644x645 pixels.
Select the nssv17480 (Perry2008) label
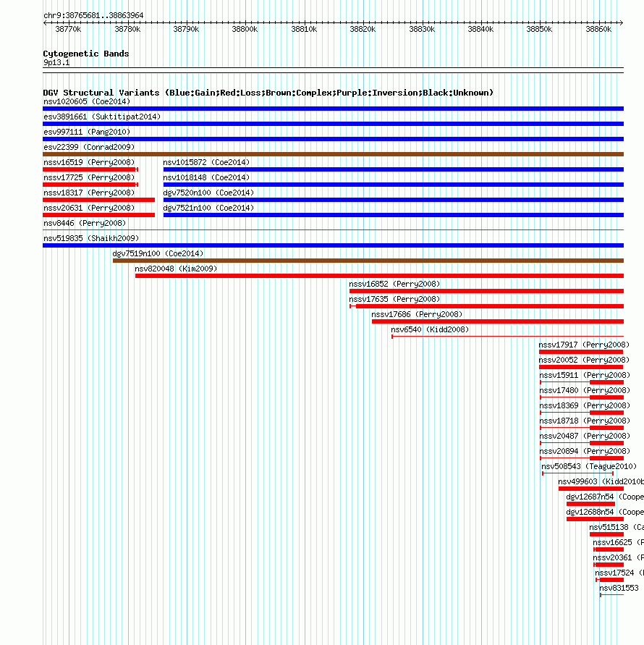[585, 391]
